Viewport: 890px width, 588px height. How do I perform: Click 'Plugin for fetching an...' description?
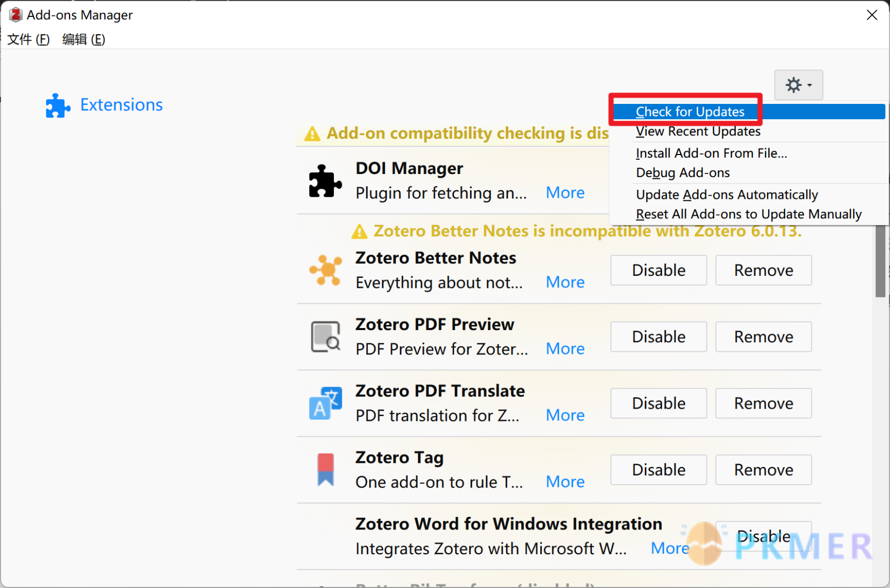pyautogui.click(x=441, y=193)
